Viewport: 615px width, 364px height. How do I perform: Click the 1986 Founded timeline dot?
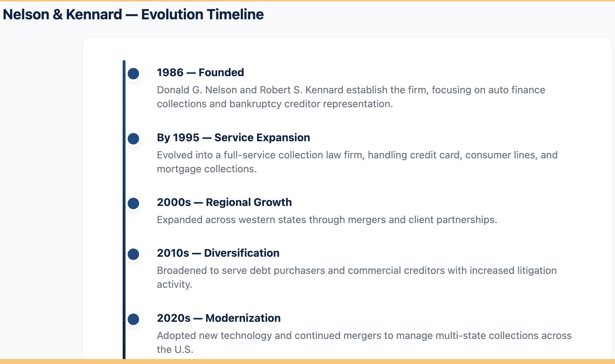[133, 74]
